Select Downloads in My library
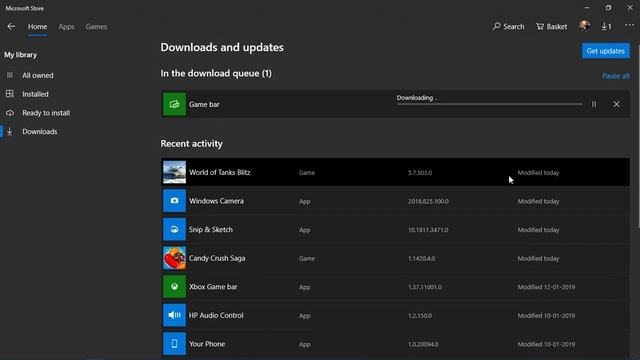This screenshot has width=640, height=360. 40,132
